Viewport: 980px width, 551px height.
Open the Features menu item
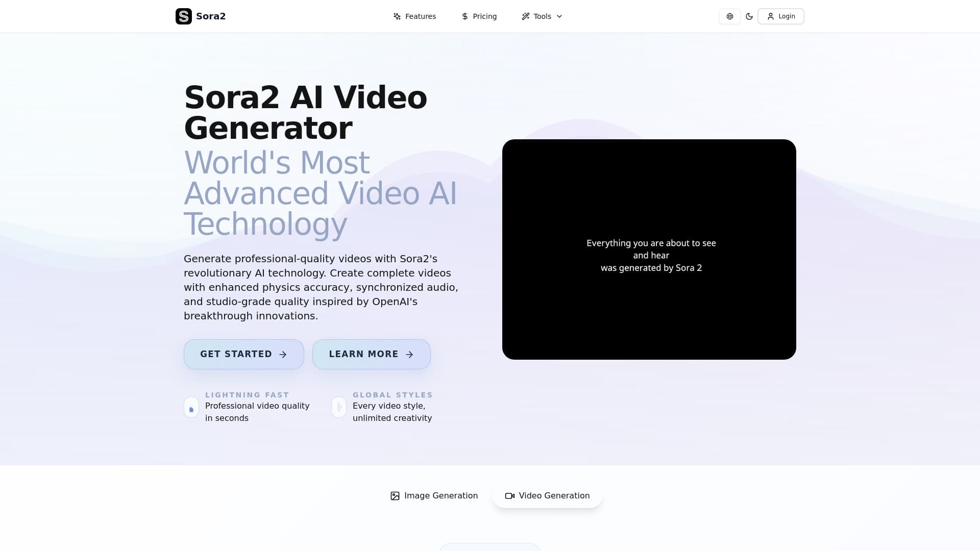[x=415, y=16]
